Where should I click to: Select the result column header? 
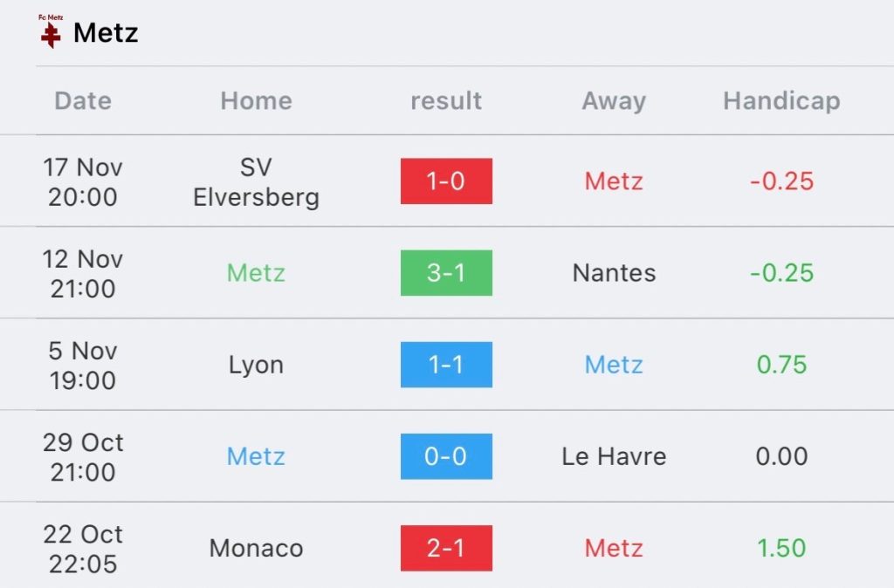coord(446,101)
